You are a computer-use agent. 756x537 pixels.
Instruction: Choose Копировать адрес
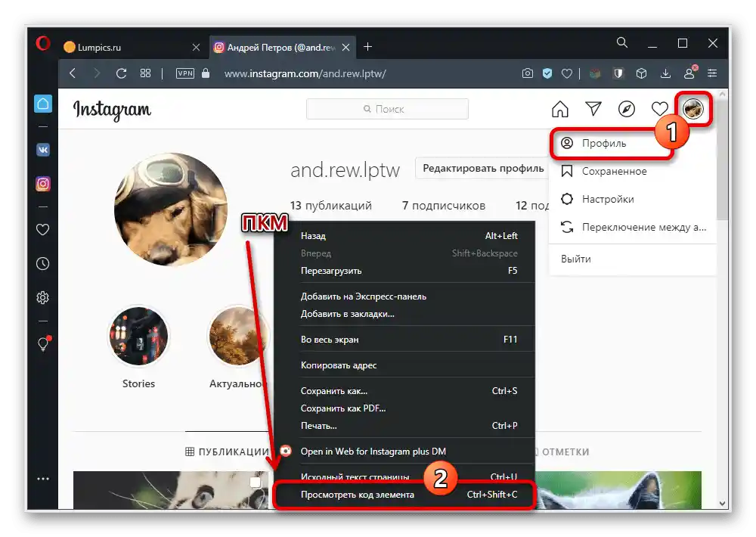[405, 365]
